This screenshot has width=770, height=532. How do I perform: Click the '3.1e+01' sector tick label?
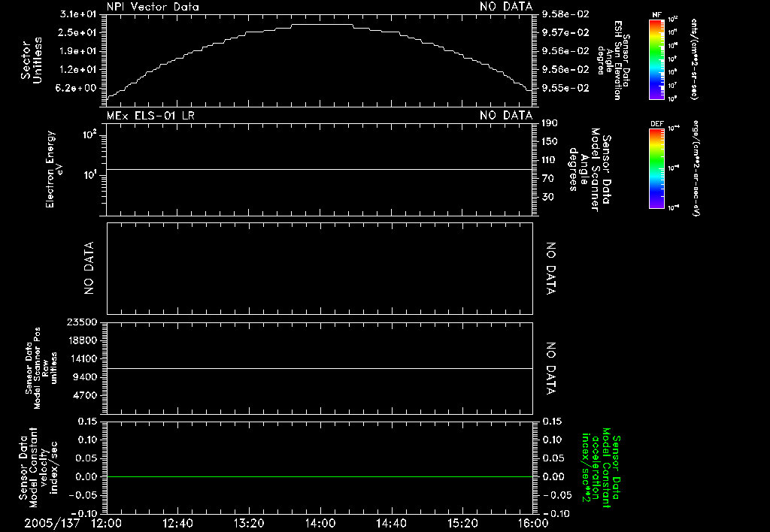point(78,14)
